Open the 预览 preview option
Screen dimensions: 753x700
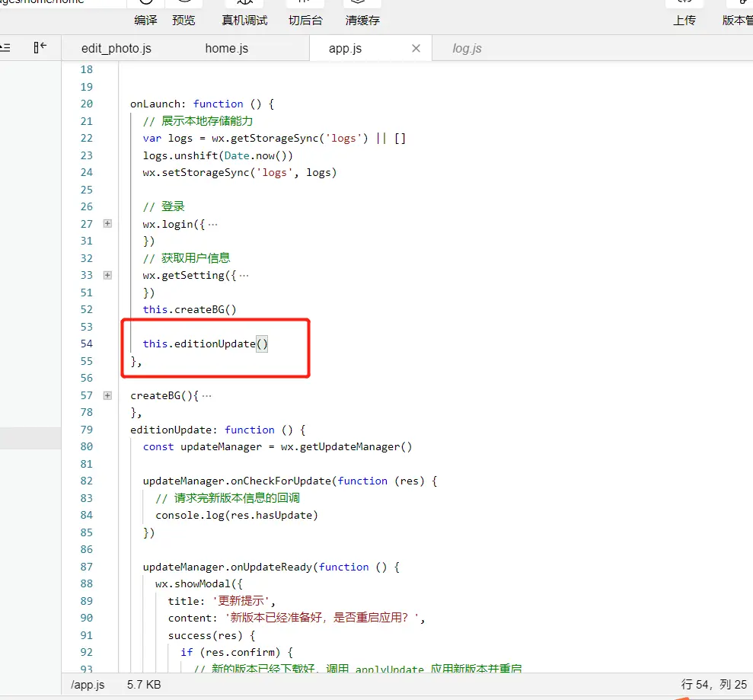tap(183, 20)
